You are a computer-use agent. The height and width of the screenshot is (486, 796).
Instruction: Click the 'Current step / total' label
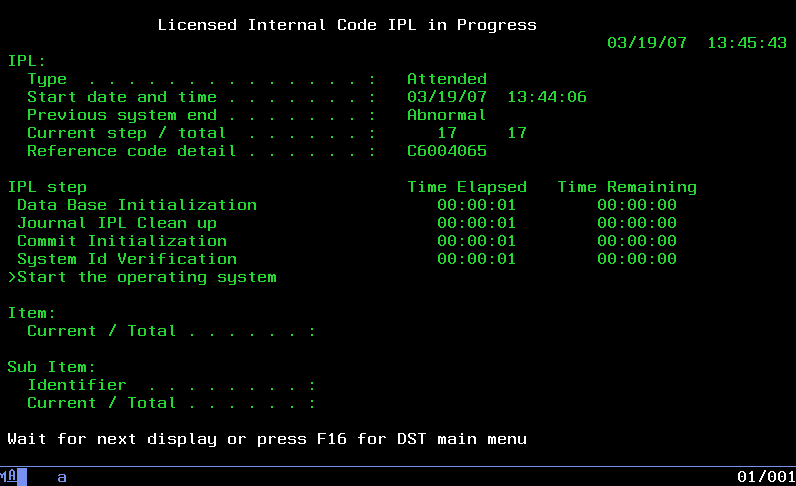coord(126,133)
